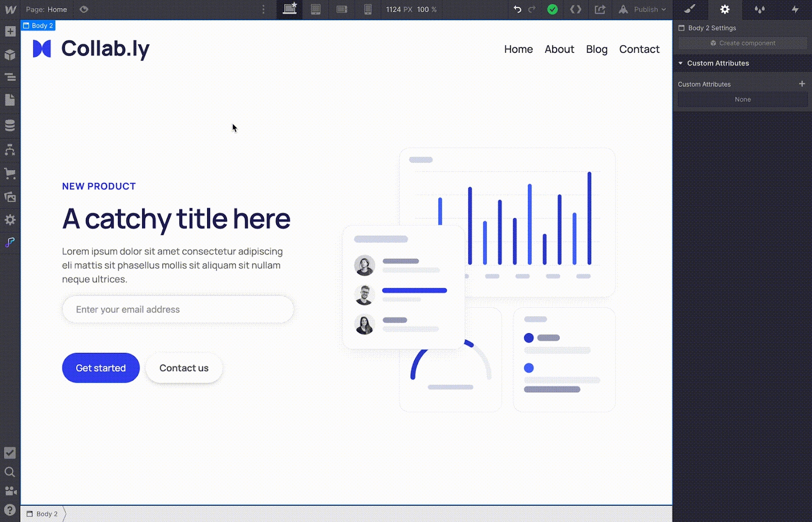Switch to the Interactions lightning tab
812x522 pixels.
point(795,9)
